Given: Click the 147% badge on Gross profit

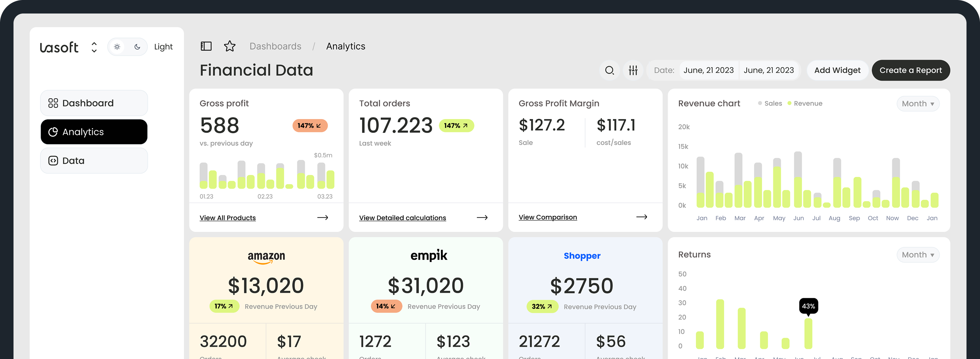Looking at the screenshot, I should pos(309,126).
